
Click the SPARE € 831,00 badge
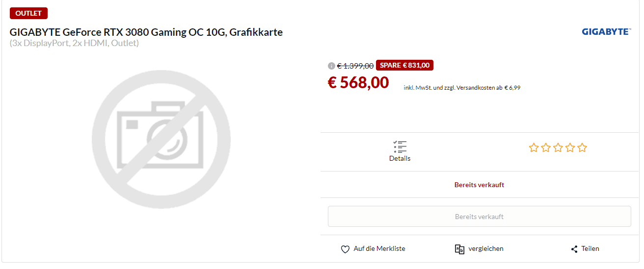pyautogui.click(x=404, y=65)
